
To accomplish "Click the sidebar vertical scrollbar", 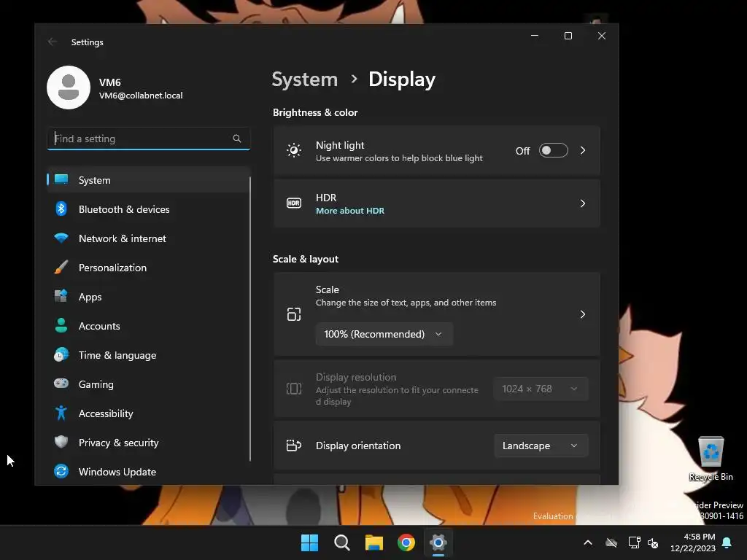I will point(250,319).
